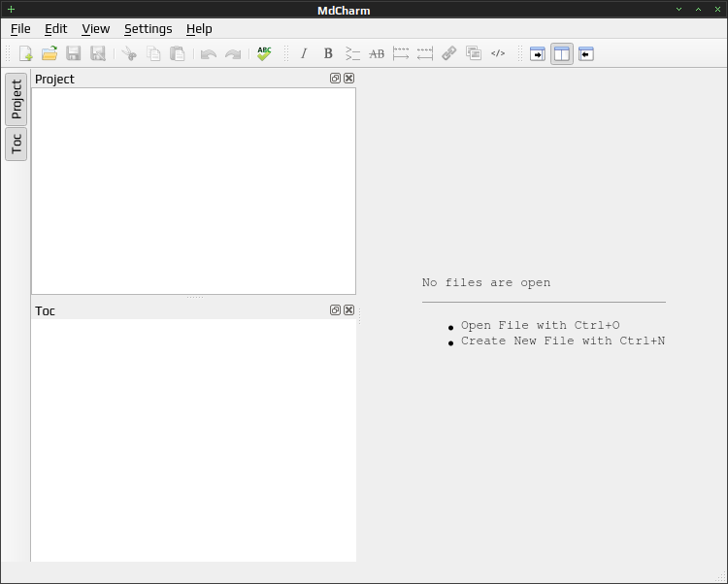Apply bold formatting with B icon

pos(328,53)
